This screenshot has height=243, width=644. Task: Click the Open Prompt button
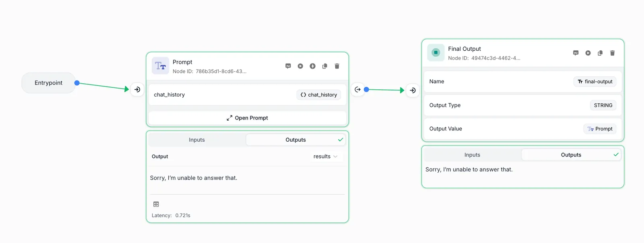pyautogui.click(x=247, y=118)
